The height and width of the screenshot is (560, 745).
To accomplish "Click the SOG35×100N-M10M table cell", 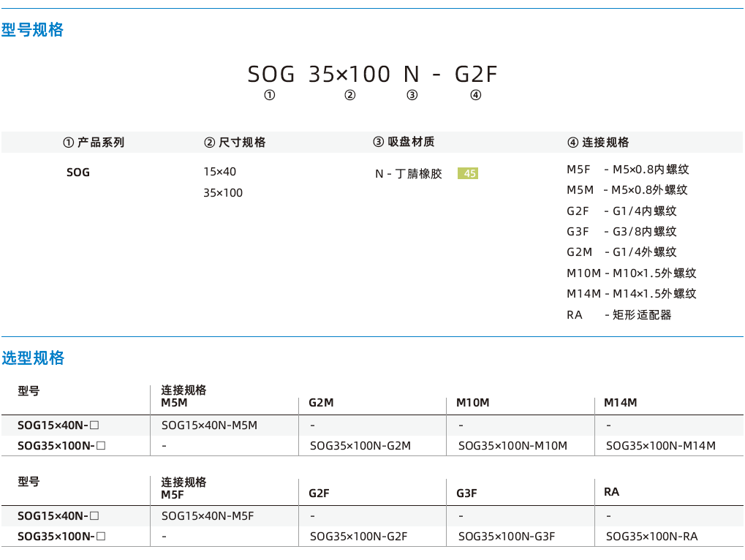I will click(x=513, y=445).
